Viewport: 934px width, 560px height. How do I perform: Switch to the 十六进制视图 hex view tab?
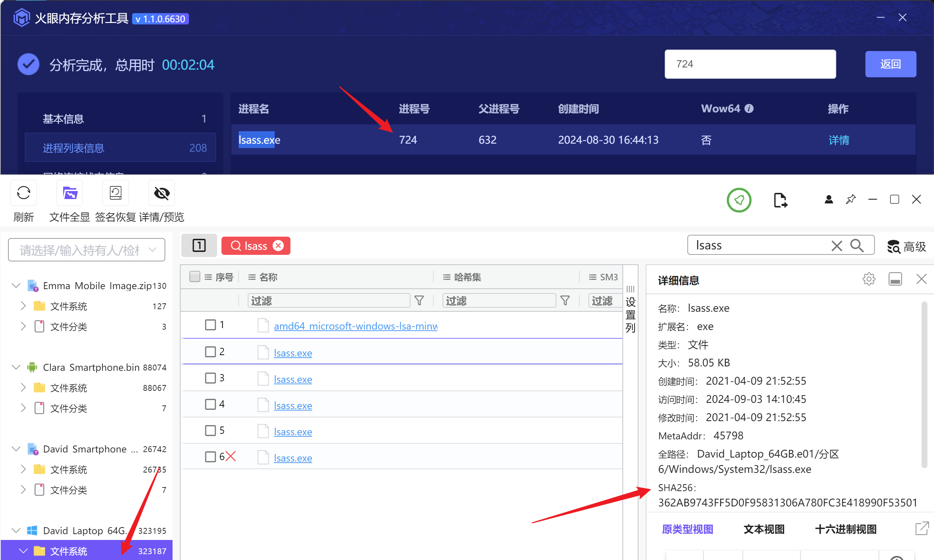click(x=846, y=529)
